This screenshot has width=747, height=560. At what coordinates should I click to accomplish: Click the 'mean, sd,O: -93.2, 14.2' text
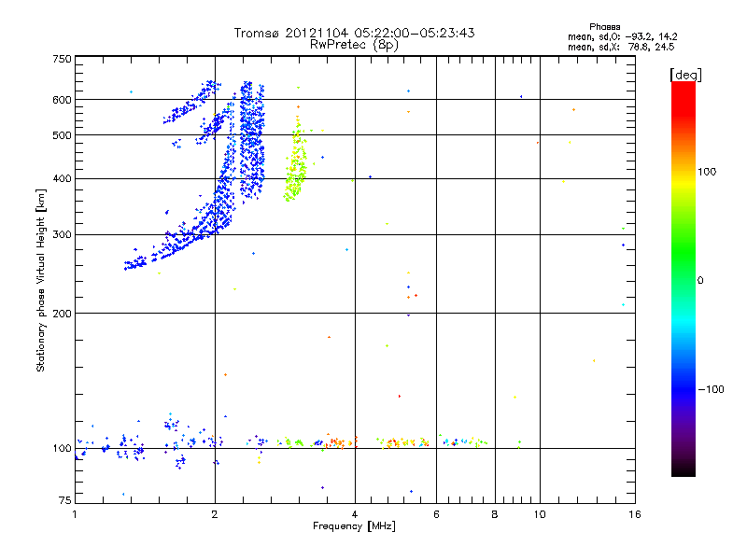click(x=622, y=36)
